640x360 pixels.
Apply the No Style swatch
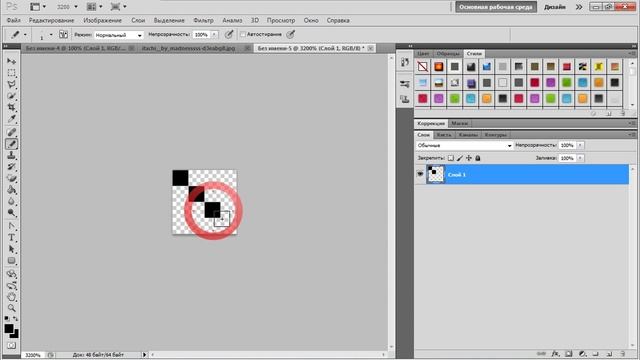(x=422, y=67)
